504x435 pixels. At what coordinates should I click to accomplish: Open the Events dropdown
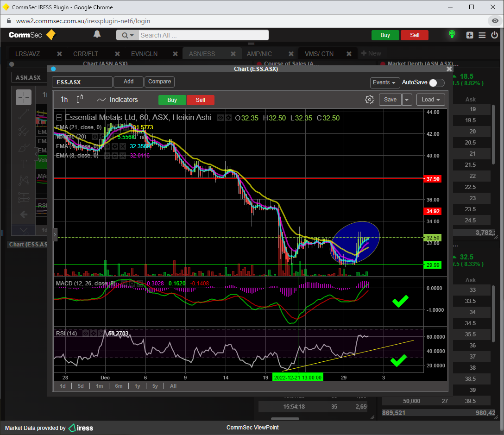coord(385,82)
